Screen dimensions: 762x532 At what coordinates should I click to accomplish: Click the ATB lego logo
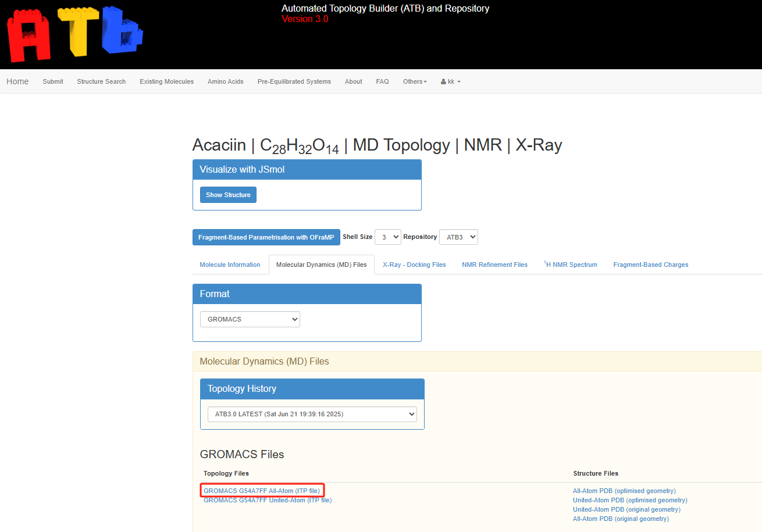(x=74, y=34)
